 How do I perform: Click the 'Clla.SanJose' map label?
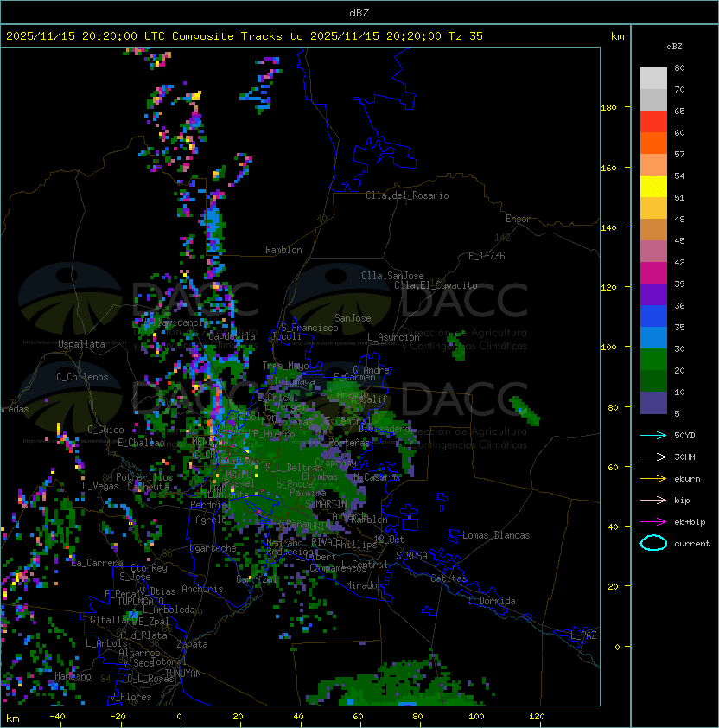point(392,275)
